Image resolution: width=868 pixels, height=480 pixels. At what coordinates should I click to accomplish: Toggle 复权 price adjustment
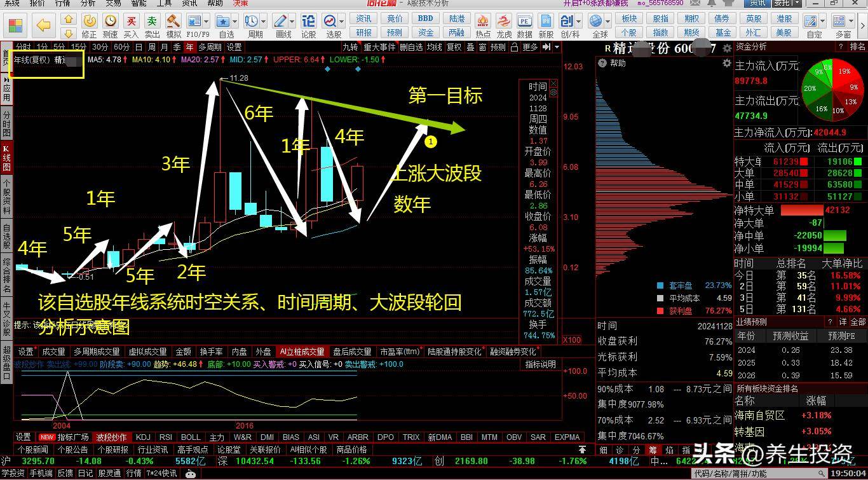(454, 47)
